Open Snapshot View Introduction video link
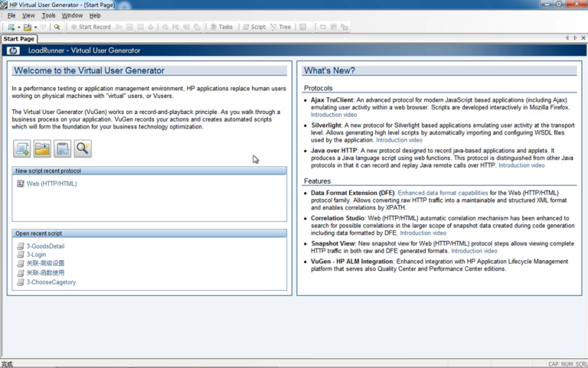This screenshot has width=588, height=368. coord(474,251)
